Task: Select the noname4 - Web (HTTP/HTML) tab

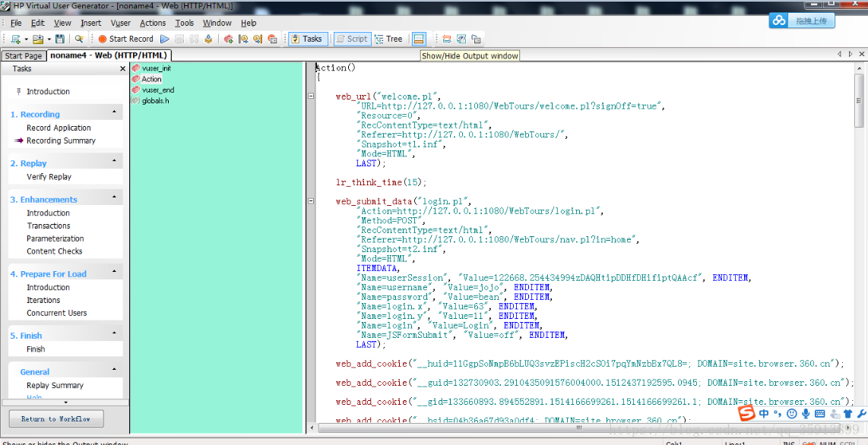Action: click(x=109, y=55)
